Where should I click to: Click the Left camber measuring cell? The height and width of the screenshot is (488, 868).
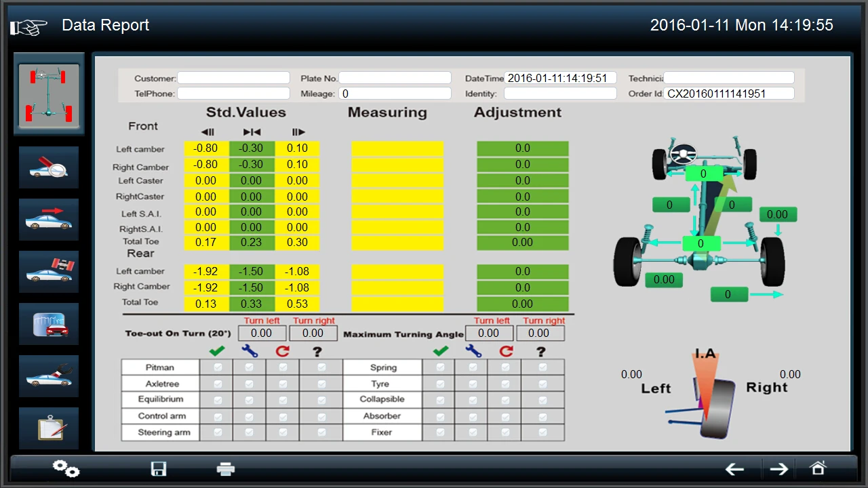coord(397,148)
